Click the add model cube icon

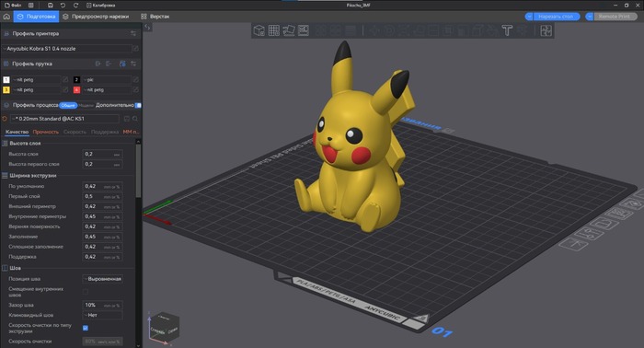click(259, 30)
